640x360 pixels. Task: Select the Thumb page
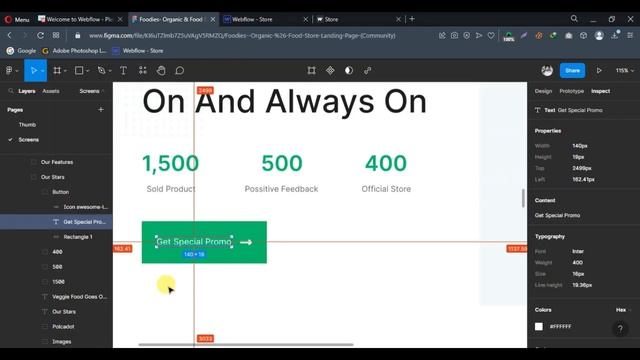click(27, 124)
